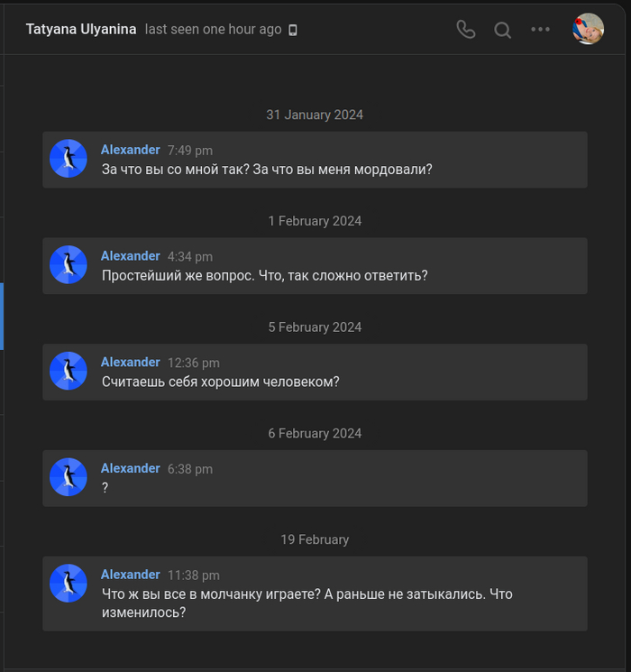Click Alexander's avatar on the 4:34 pm message

pos(69,265)
